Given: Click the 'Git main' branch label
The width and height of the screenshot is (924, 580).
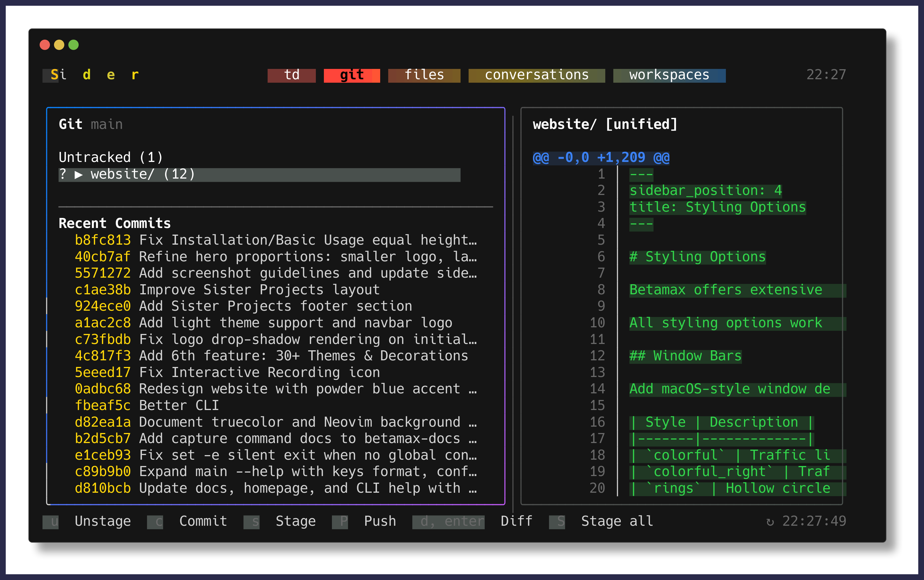Looking at the screenshot, I should point(90,123).
